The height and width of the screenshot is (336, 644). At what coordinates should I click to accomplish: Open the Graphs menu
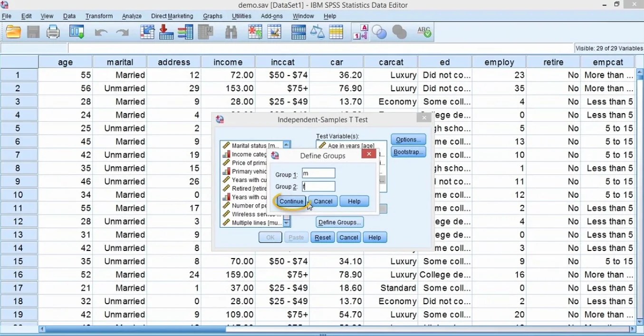212,16
